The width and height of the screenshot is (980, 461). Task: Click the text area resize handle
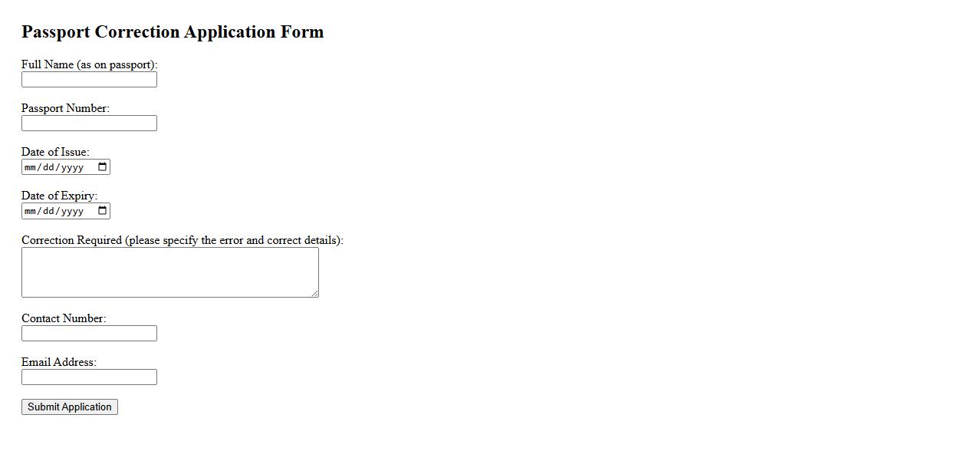[x=314, y=293]
